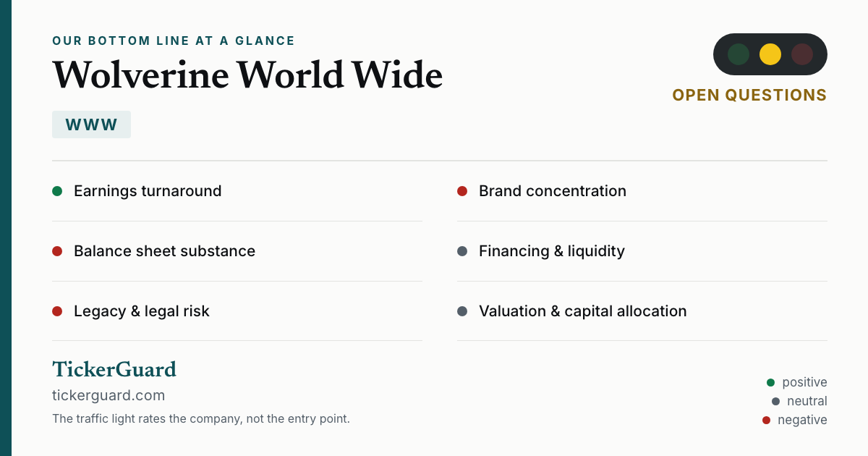868x456 pixels.
Task: Click the gray dot beside Financing & liquidity
Action: 462,251
